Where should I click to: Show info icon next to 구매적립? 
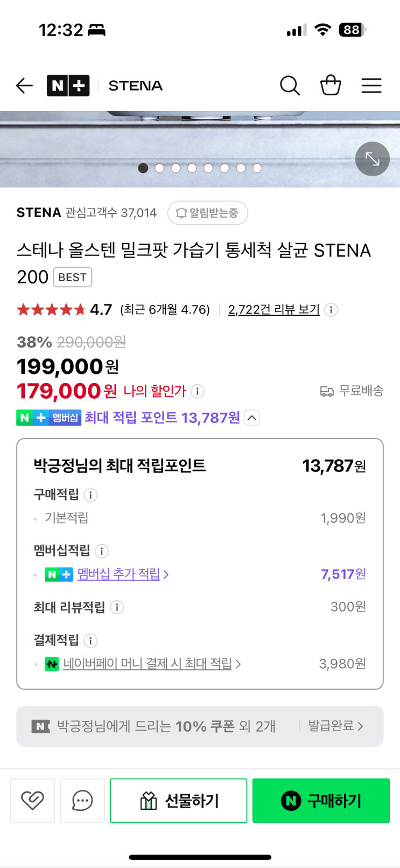click(x=90, y=495)
